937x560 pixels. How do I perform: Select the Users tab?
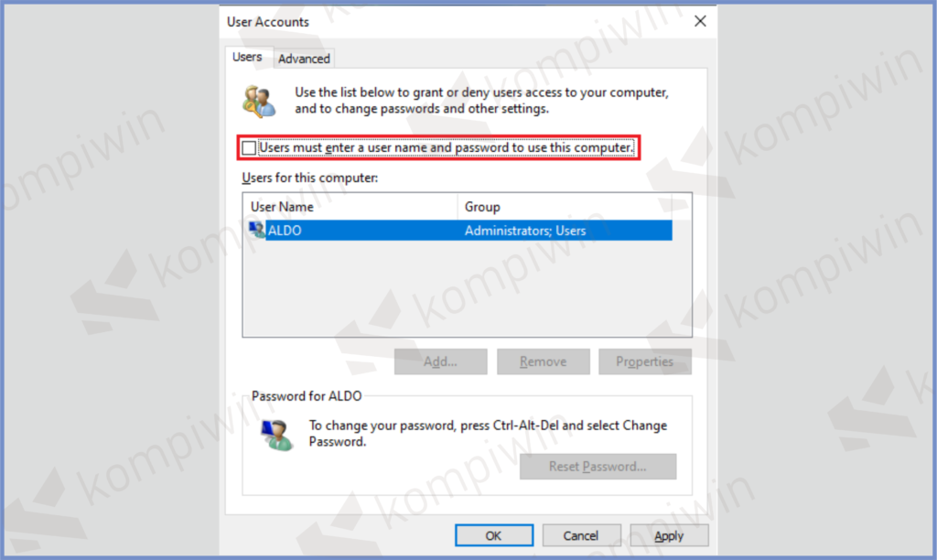[247, 57]
